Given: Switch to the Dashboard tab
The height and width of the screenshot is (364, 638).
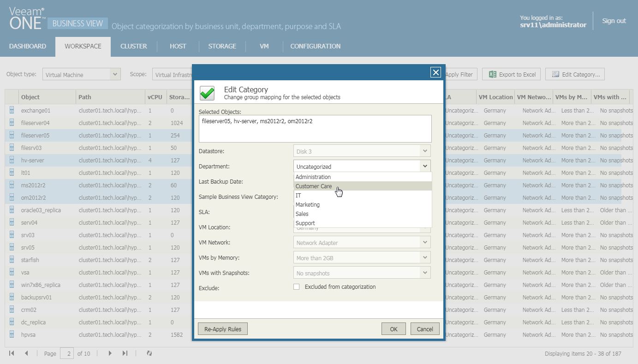Looking at the screenshot, I should pyautogui.click(x=28, y=47).
